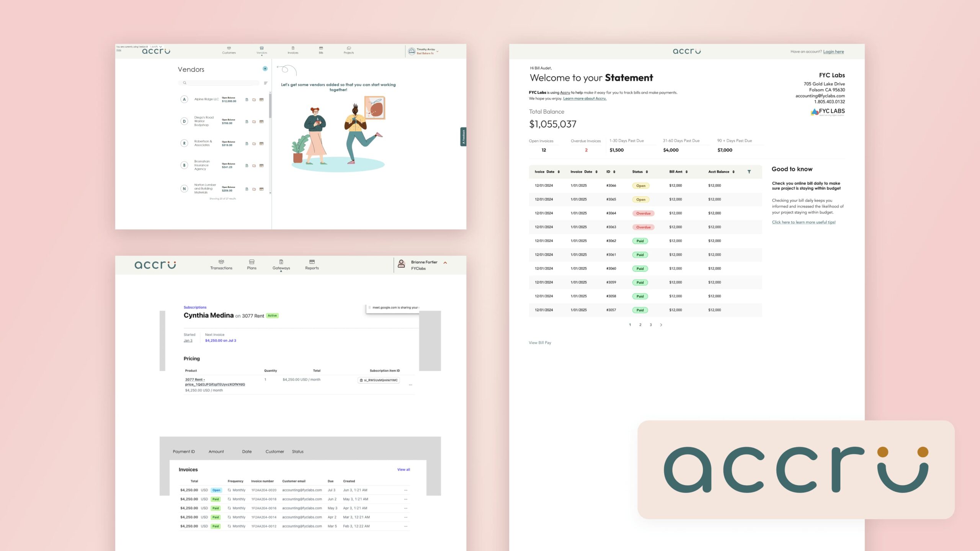Go to page 2 of statement invoices
Screen dimensions: 980x551
pos(640,325)
